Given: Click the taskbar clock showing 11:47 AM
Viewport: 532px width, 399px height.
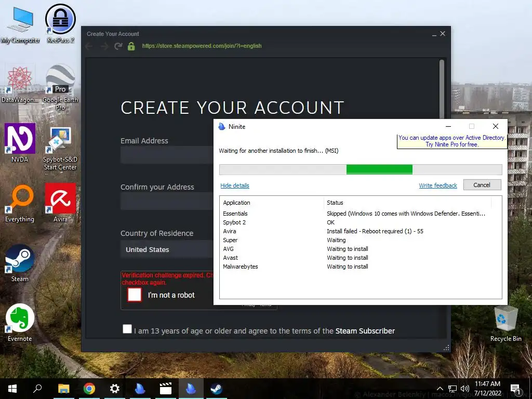Looking at the screenshot, I should click(487, 389).
